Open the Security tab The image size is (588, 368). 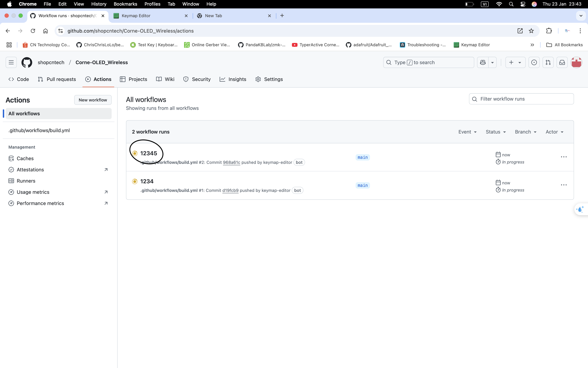click(x=197, y=79)
